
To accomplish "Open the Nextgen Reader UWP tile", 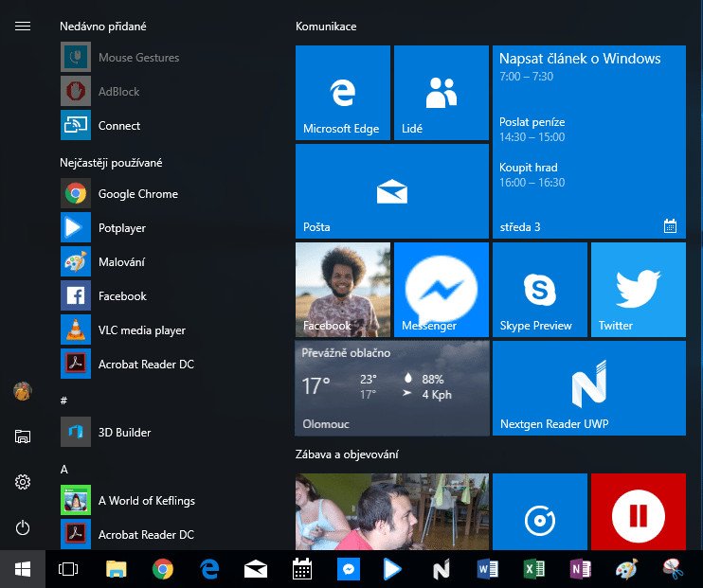I will tap(589, 388).
